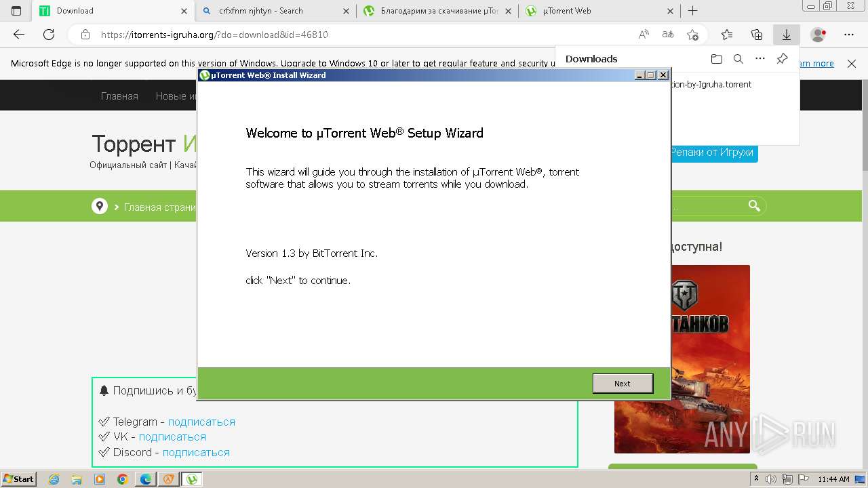Select µTorrent installer in the taskbar
This screenshot has height=488, width=868.
(x=192, y=479)
